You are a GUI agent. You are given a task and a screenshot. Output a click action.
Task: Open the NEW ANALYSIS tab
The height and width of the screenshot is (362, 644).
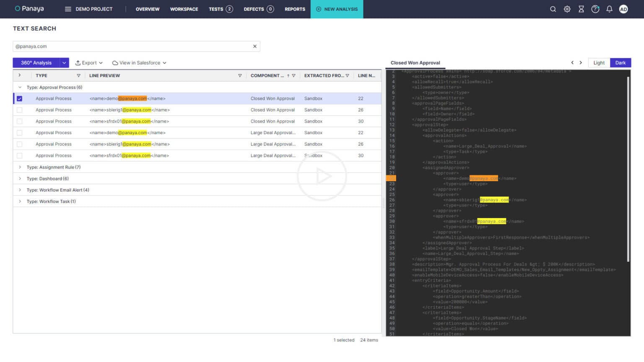(337, 9)
